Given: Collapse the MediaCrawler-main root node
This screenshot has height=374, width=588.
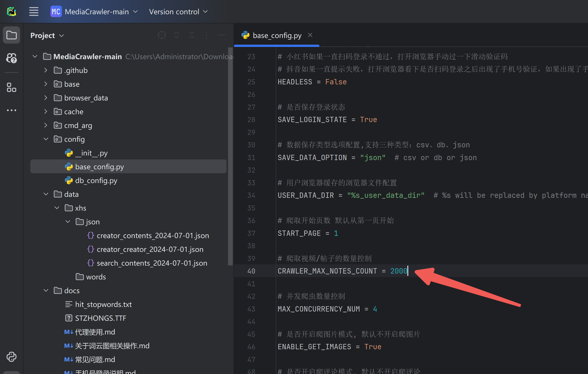Looking at the screenshot, I should coord(35,56).
